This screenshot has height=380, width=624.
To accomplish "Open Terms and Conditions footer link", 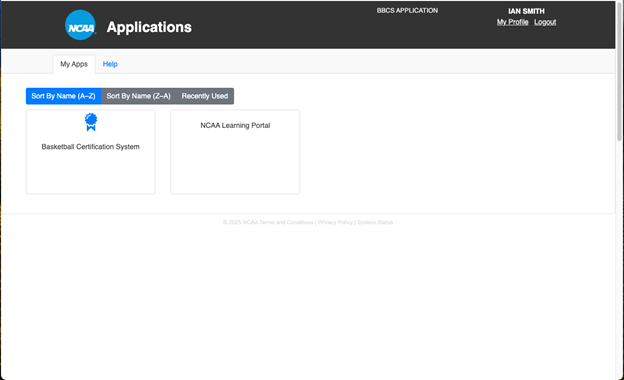I will coord(286,222).
